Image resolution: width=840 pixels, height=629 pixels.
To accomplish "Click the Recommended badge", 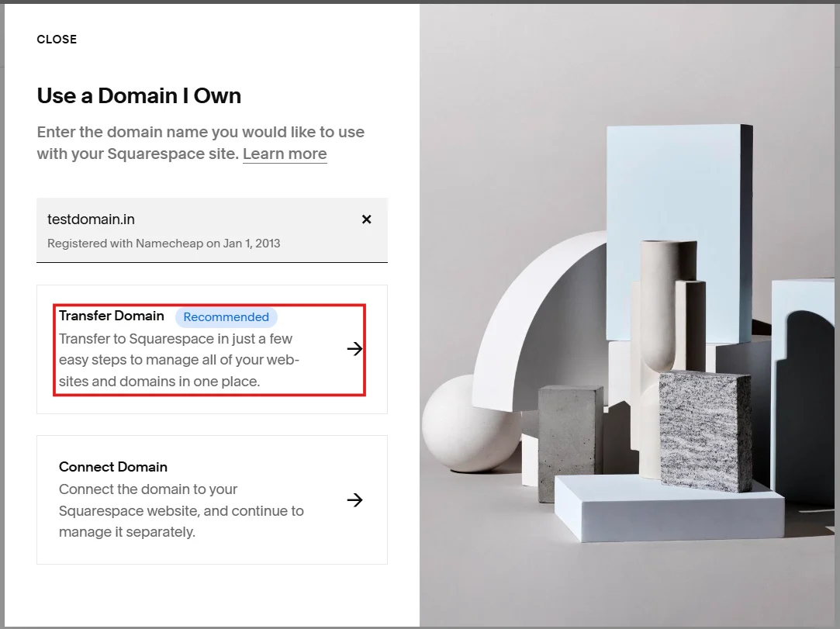I will (x=226, y=316).
